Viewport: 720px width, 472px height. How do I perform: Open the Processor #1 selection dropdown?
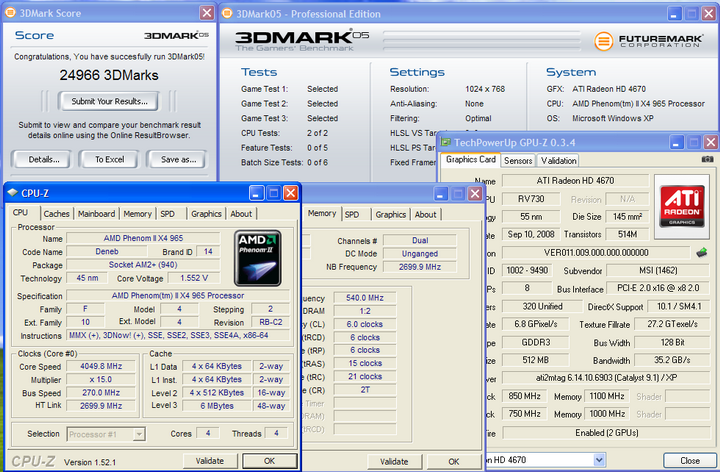(139, 434)
